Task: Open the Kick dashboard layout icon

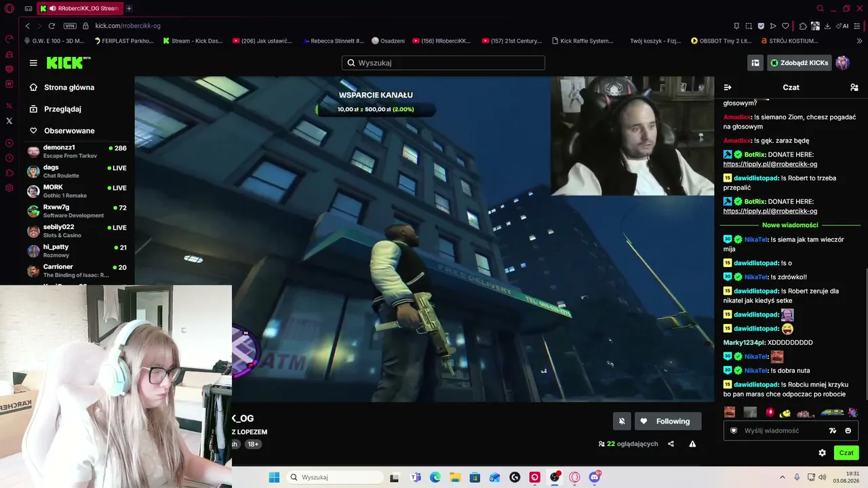Action: click(x=755, y=63)
